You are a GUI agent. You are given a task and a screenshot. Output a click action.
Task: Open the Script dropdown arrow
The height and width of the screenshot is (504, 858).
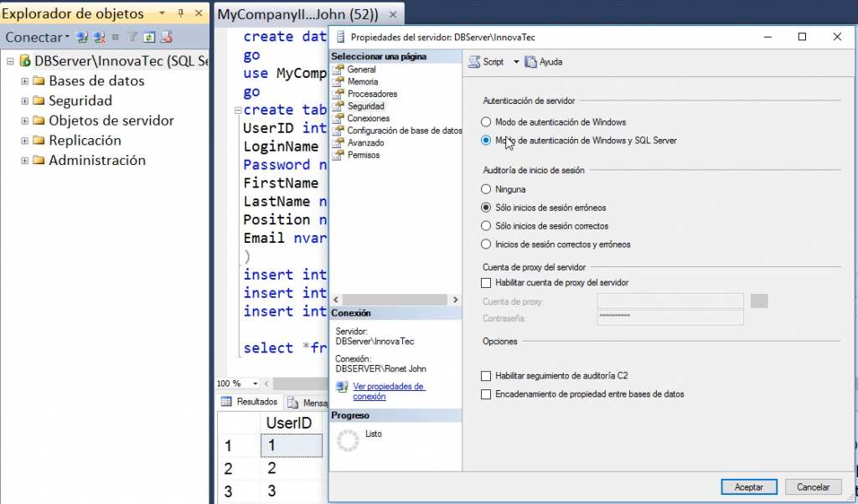(x=515, y=61)
